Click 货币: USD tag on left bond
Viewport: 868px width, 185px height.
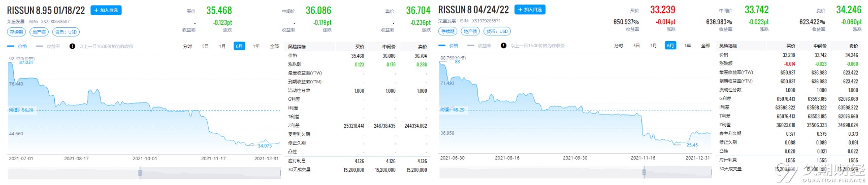[66, 32]
